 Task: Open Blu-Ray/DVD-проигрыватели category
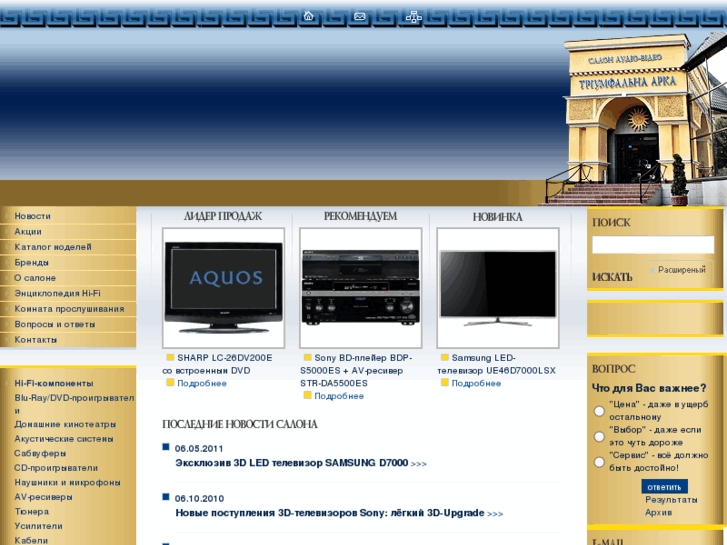tap(74, 404)
